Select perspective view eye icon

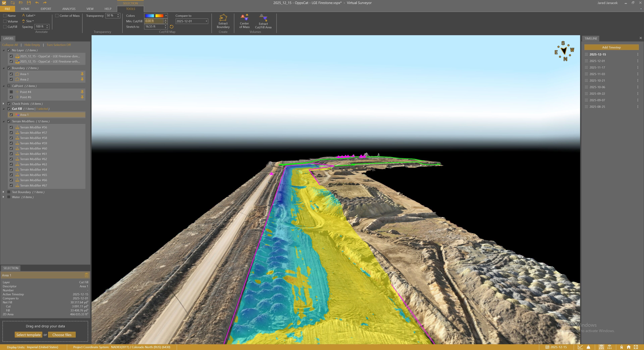(601, 347)
